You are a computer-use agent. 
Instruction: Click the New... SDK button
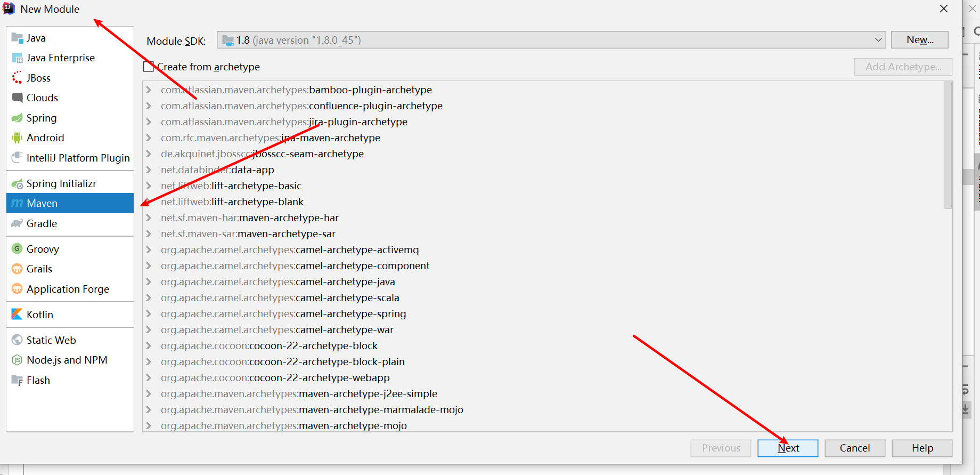[920, 40]
